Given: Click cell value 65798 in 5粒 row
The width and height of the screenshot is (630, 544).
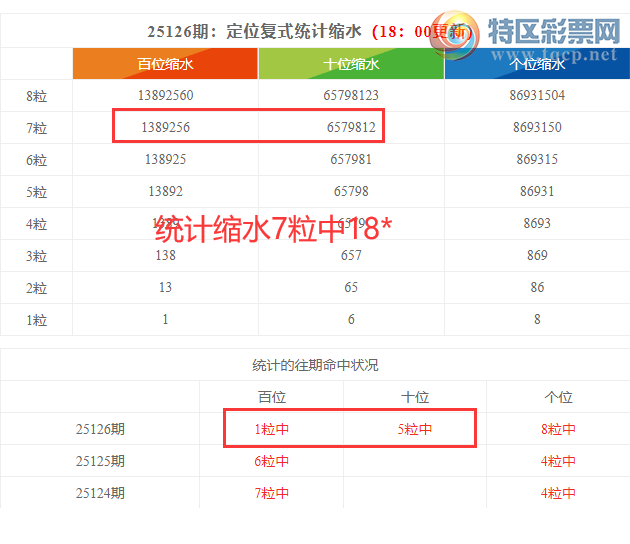Looking at the screenshot, I should point(351,191).
